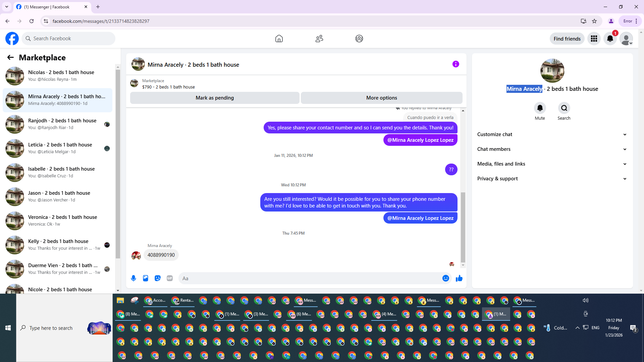Screen dimensions: 644x362
Task: Attach a photo with image icon
Action: [146, 278]
